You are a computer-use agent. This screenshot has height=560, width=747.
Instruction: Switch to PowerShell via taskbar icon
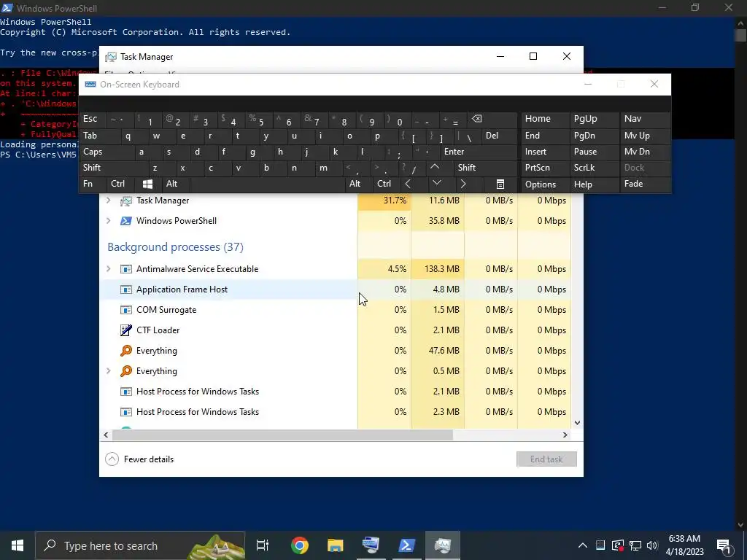[407, 545]
